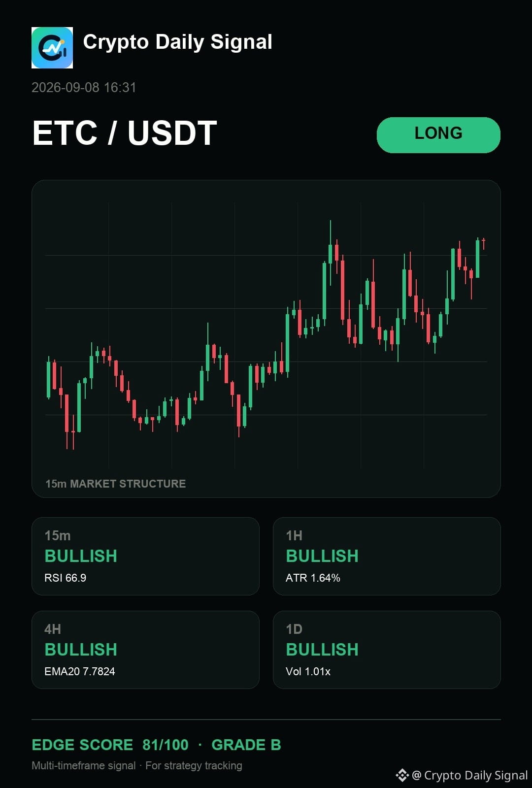Click the 2026-09-08 16:31 timestamp

pyautogui.click(x=84, y=88)
